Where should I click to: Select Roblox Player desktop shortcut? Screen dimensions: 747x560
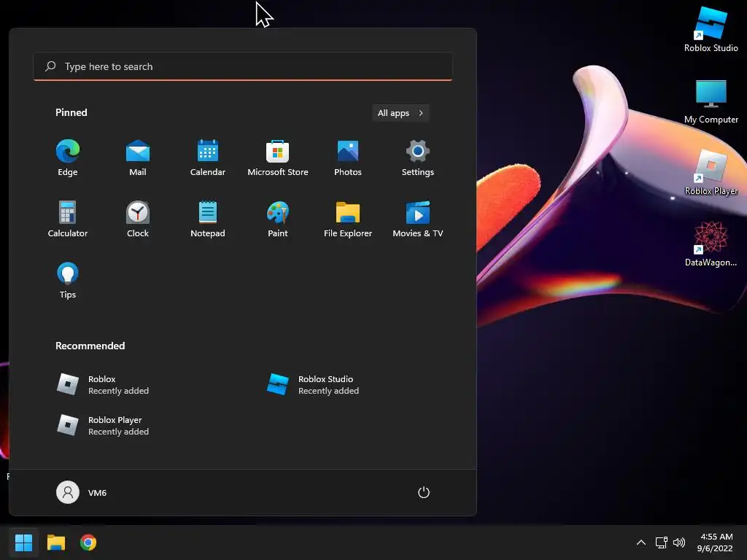point(711,172)
